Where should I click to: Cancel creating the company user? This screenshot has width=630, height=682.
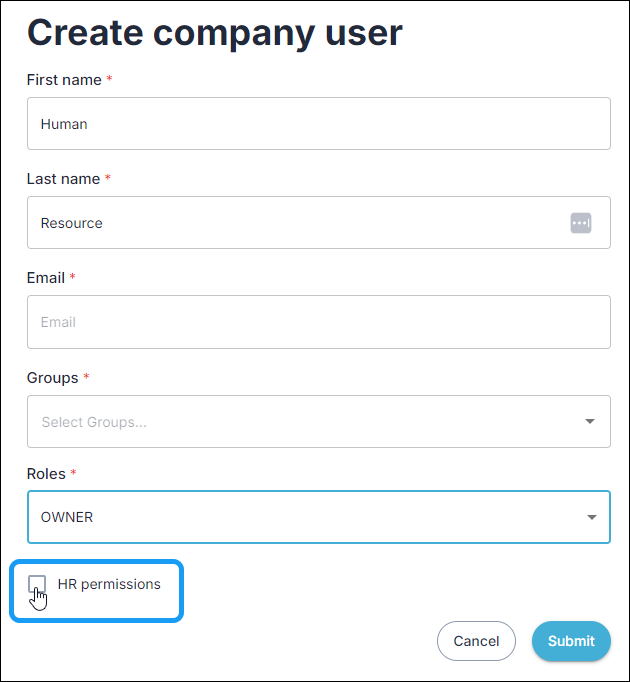tap(476, 641)
